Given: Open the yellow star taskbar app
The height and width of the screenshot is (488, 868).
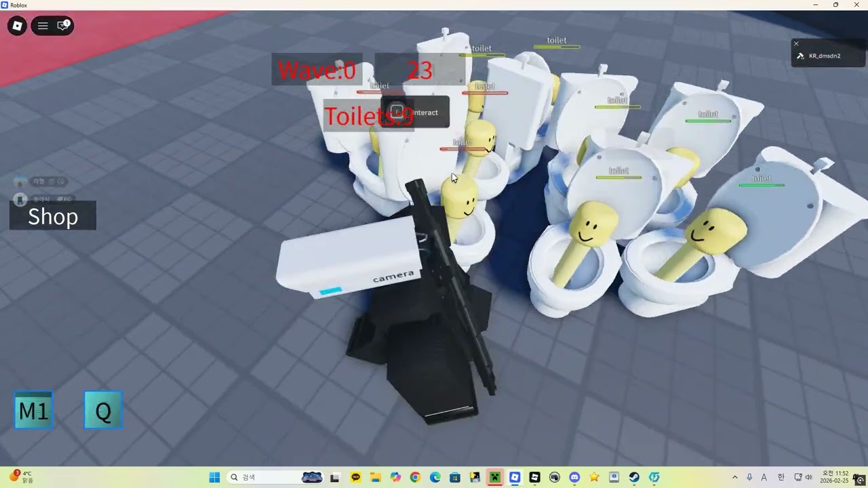Looking at the screenshot, I should 595,478.
